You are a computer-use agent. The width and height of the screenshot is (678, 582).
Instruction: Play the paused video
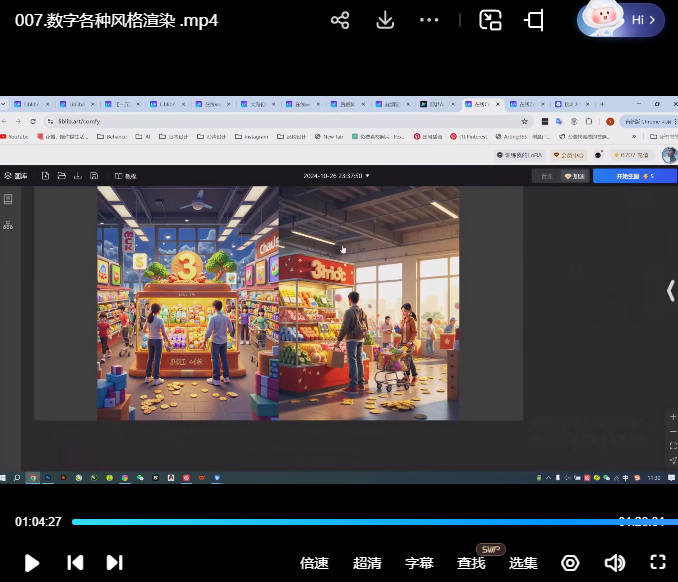click(32, 563)
